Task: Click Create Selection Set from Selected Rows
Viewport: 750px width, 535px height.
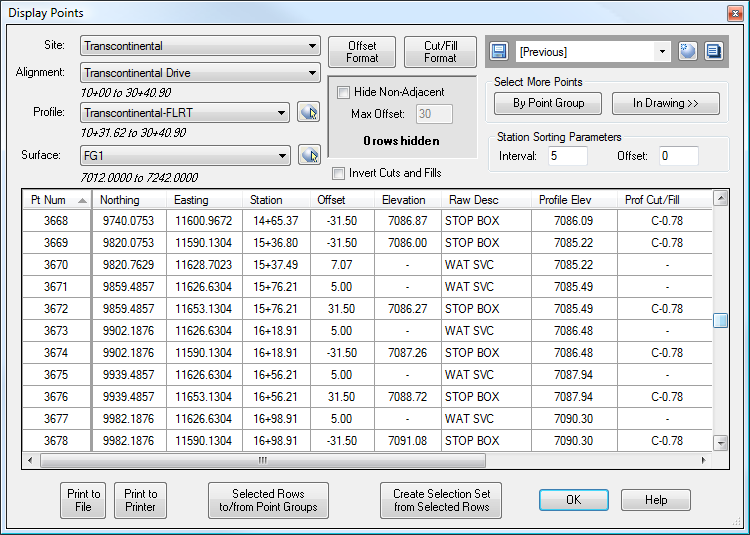Action: 441,500
